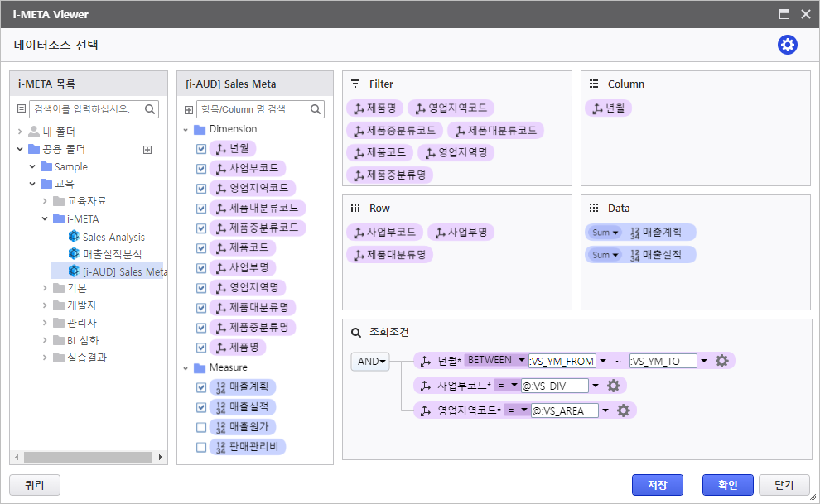Click the magnifier in Column name search

coord(316,109)
